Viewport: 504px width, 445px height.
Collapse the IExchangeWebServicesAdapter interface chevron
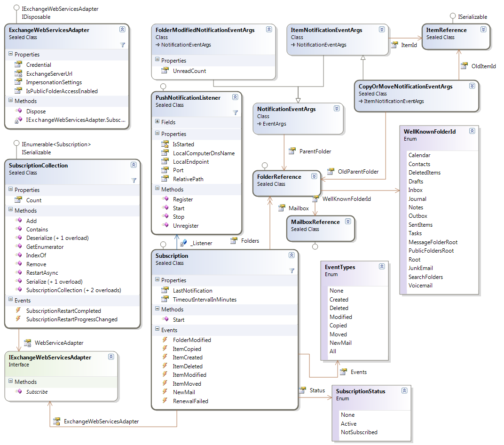click(x=111, y=357)
